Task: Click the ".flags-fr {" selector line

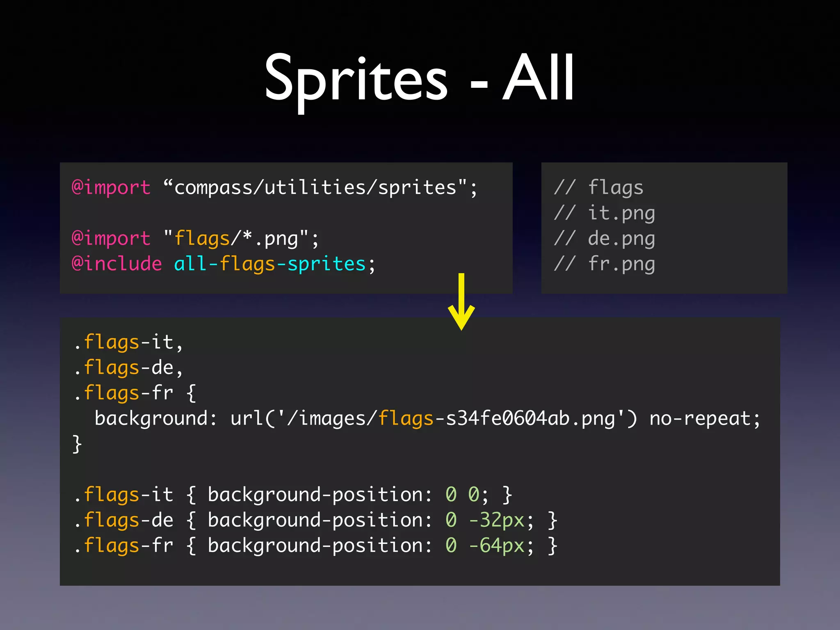Action: point(135,394)
